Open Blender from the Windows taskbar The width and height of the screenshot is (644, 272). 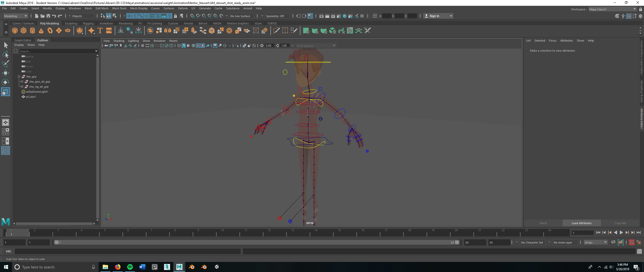click(192, 267)
